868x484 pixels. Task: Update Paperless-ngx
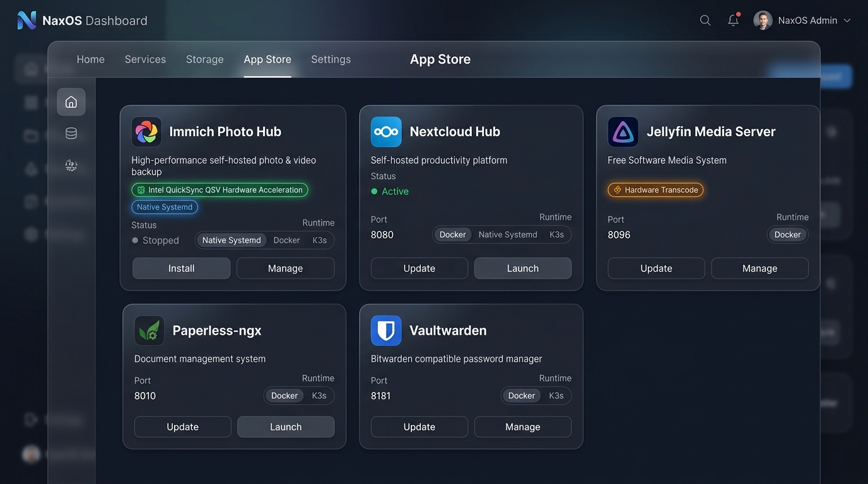coord(183,427)
